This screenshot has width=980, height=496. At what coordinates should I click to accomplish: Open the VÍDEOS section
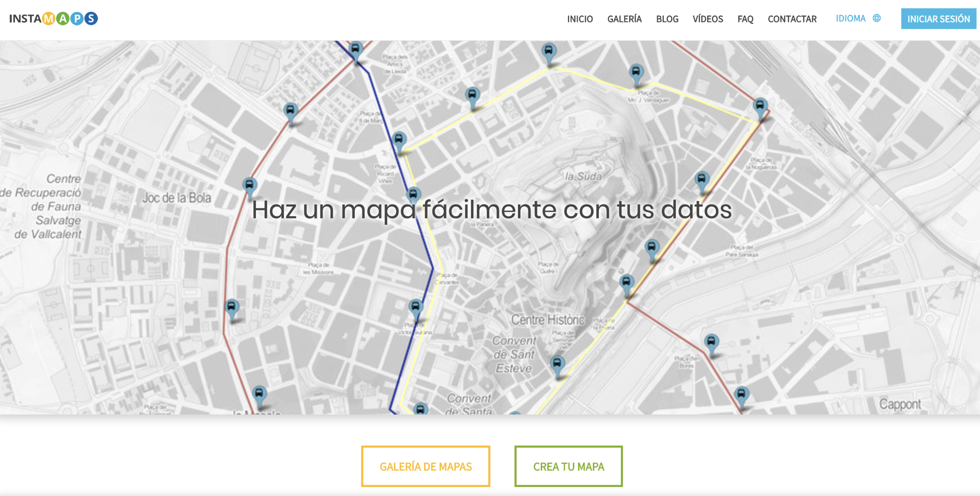tap(708, 19)
